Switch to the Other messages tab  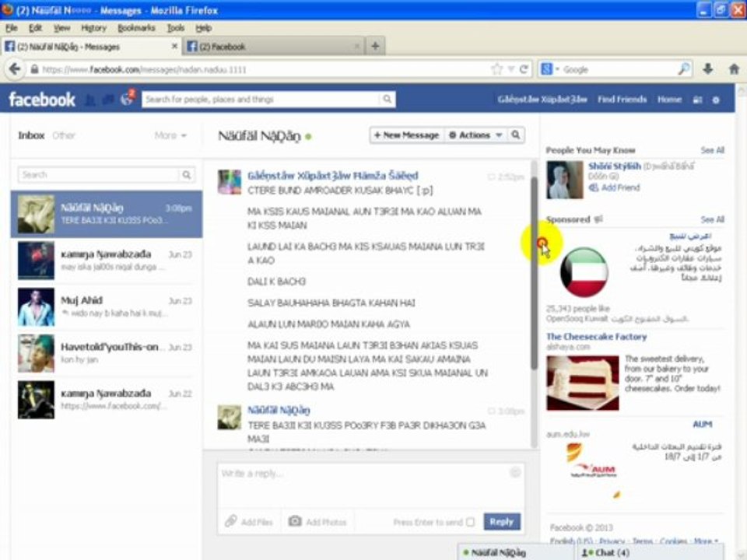tap(64, 135)
